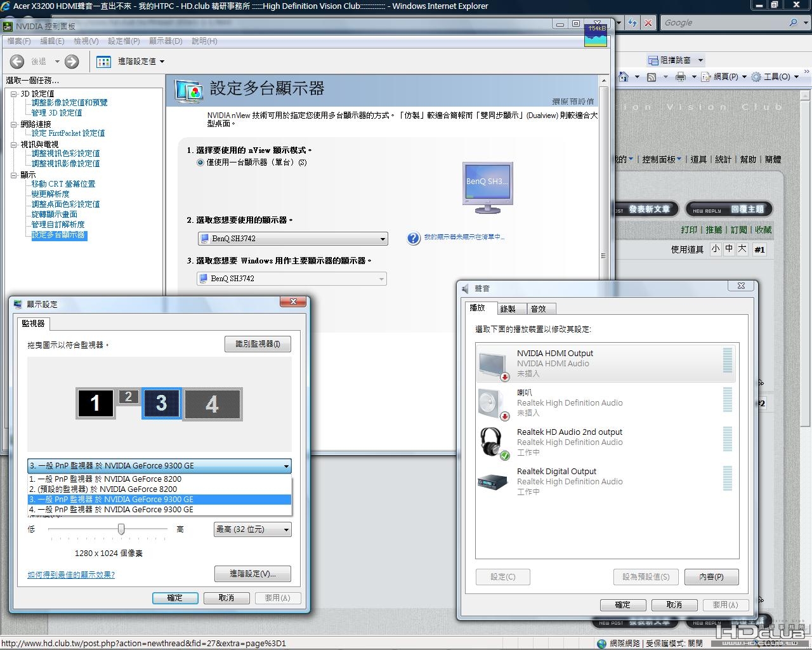Open the 網頁(P) page menu in IE
Screen dimensions: 812x650
[724, 77]
